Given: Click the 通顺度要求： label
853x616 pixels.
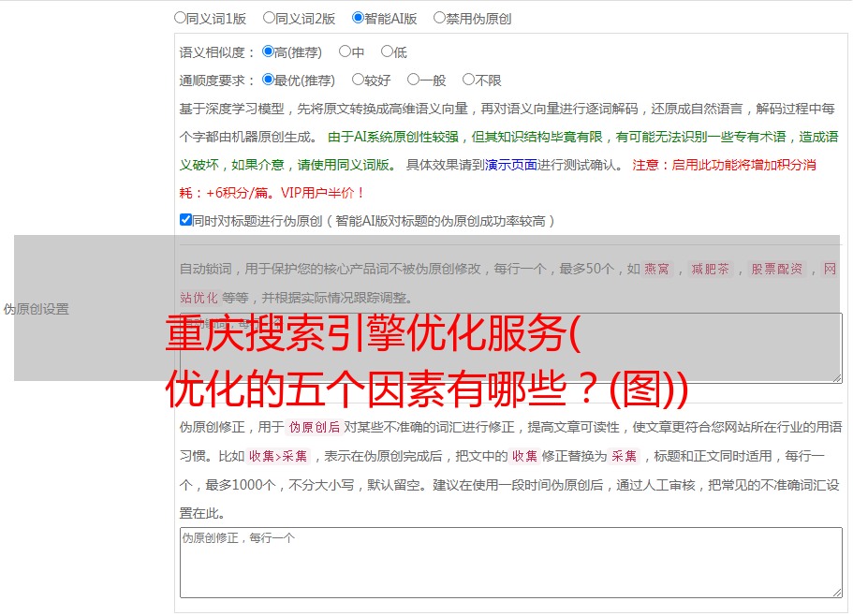Looking at the screenshot, I should pyautogui.click(x=217, y=81).
